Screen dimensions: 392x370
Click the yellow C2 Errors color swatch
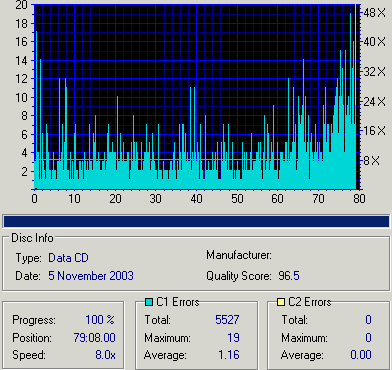[281, 302]
